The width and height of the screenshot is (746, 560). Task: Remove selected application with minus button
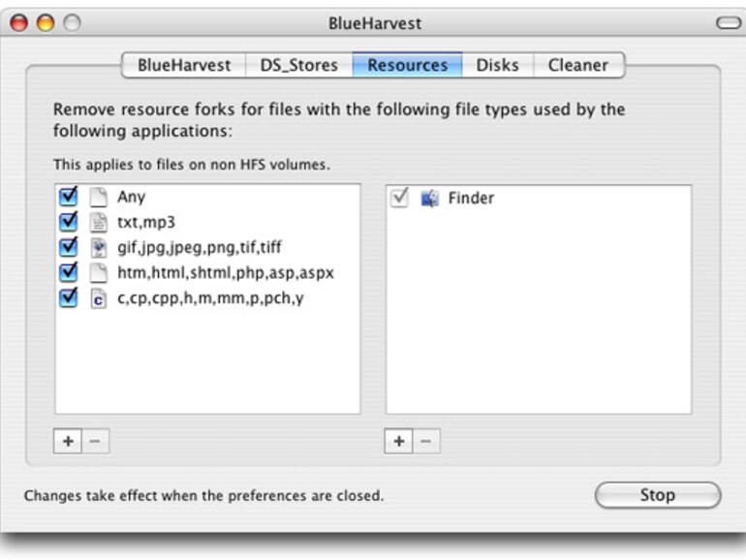click(426, 442)
